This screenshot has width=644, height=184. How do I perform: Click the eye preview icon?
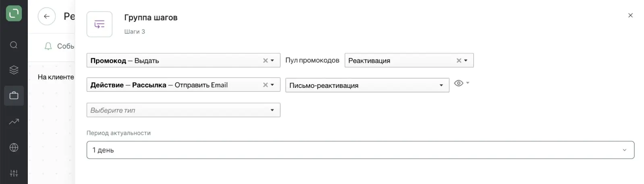click(x=459, y=83)
